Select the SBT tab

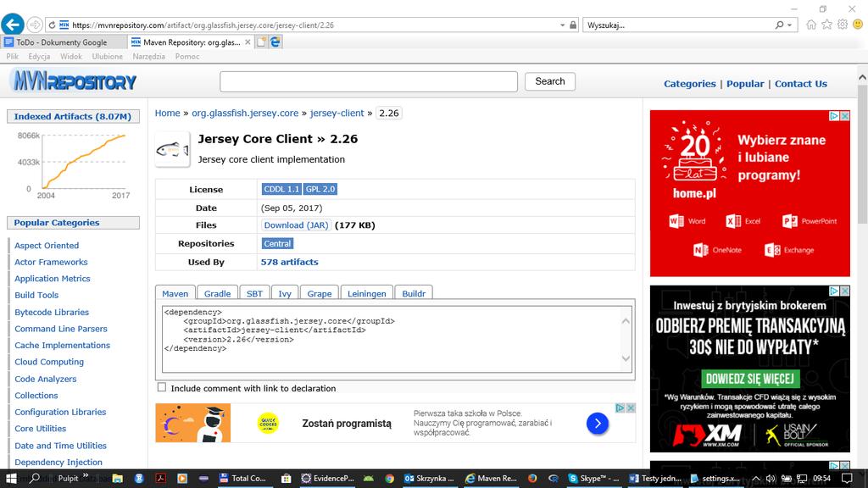pyautogui.click(x=254, y=293)
